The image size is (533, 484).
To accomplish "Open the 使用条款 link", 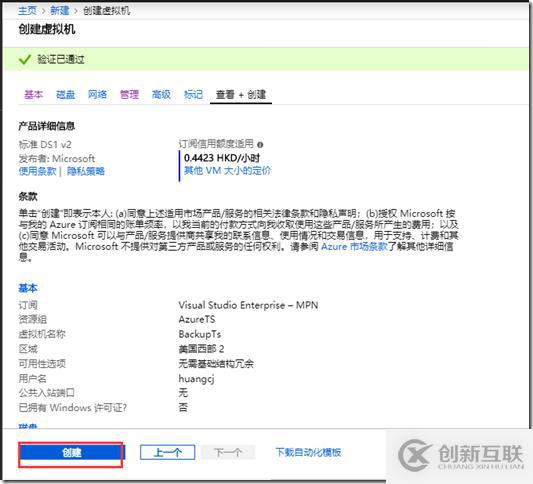I will 37,171.
